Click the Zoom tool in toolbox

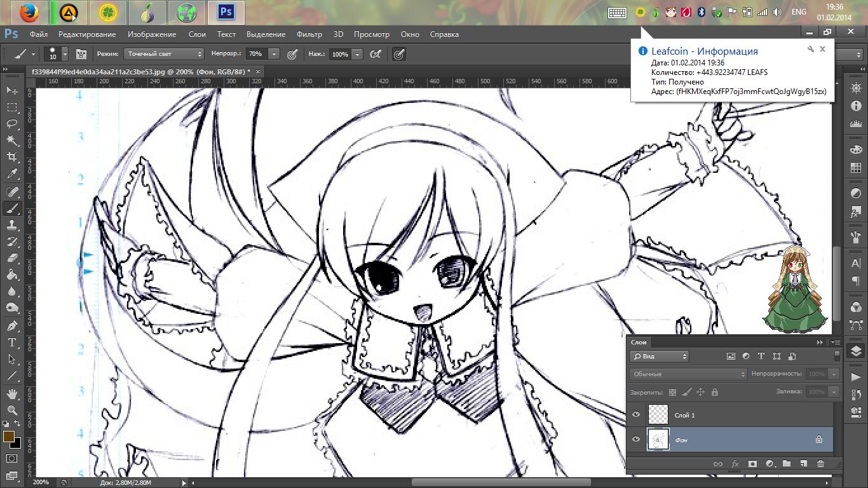point(12,410)
